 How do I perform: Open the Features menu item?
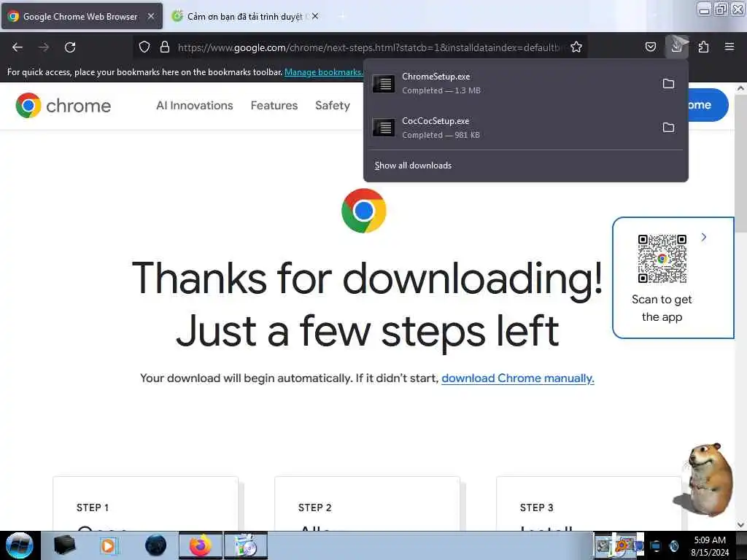(274, 105)
